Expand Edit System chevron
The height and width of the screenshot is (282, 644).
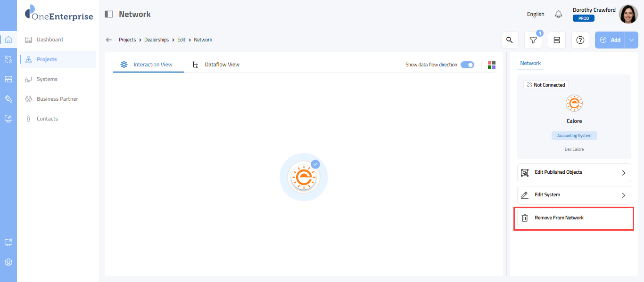623,195
